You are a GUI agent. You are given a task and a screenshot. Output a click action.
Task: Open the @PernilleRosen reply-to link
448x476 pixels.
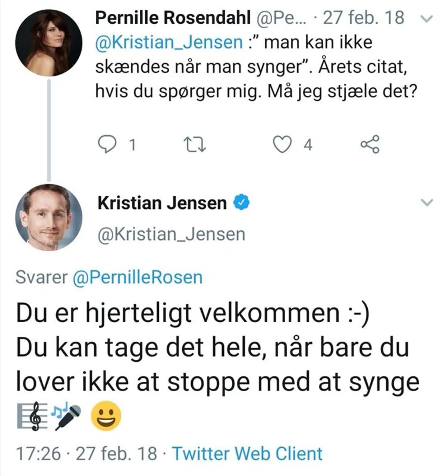[138, 277]
